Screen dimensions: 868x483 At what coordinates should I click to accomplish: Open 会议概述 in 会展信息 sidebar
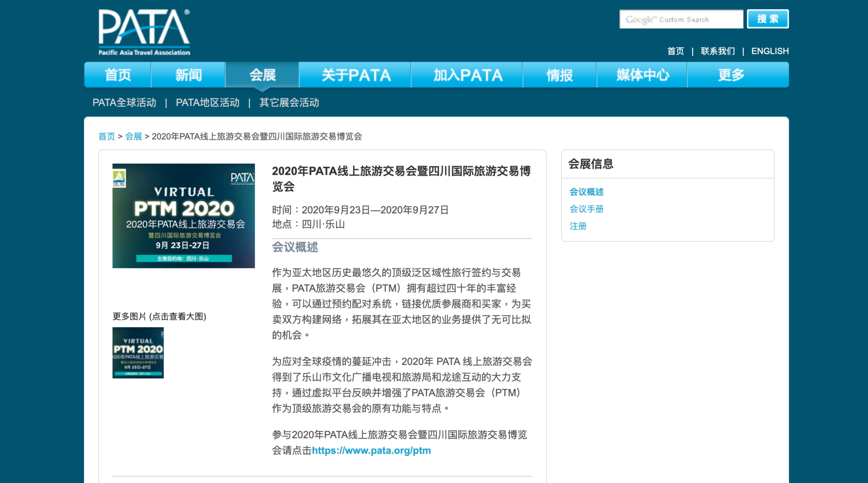[x=586, y=192]
